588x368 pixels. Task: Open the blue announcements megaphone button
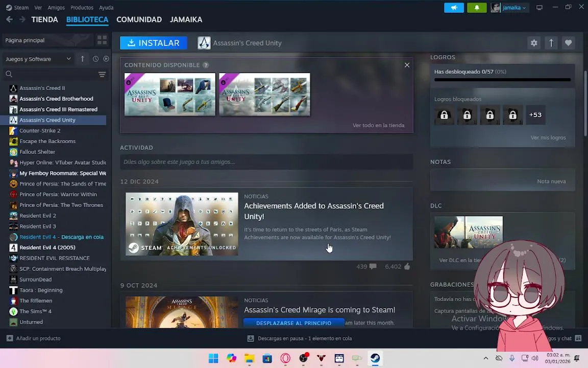coord(454,8)
